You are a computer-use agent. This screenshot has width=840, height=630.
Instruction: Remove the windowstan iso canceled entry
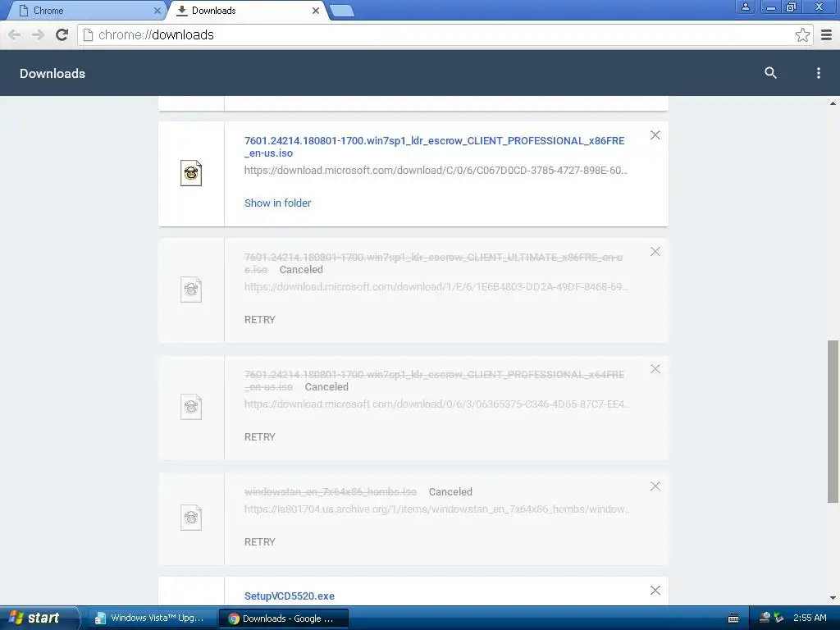(x=655, y=486)
